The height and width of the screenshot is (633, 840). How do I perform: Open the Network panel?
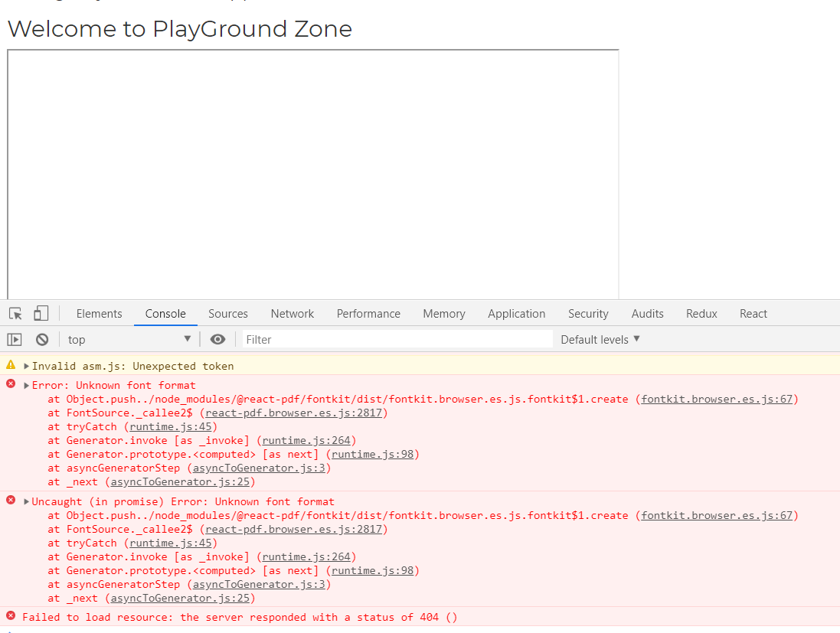[292, 313]
